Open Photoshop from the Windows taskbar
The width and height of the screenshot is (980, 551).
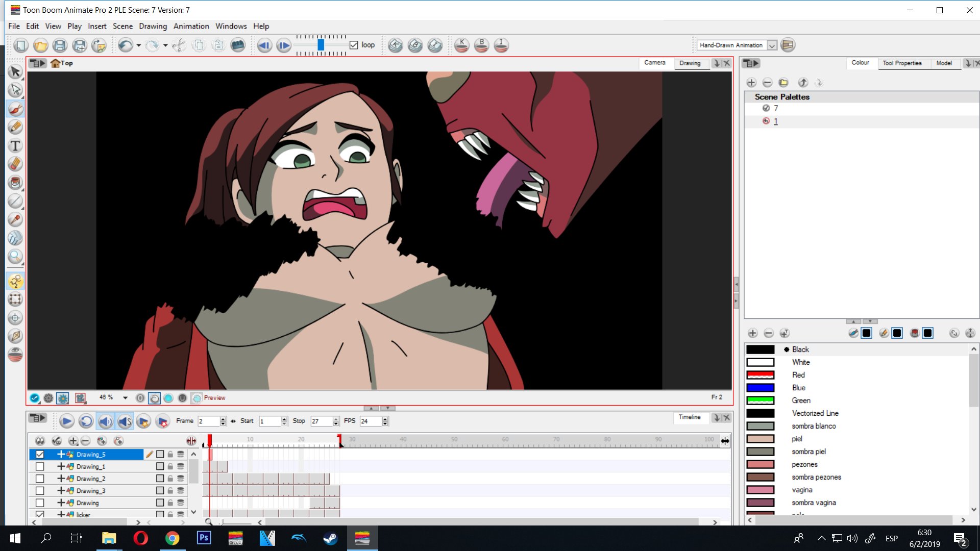204,538
